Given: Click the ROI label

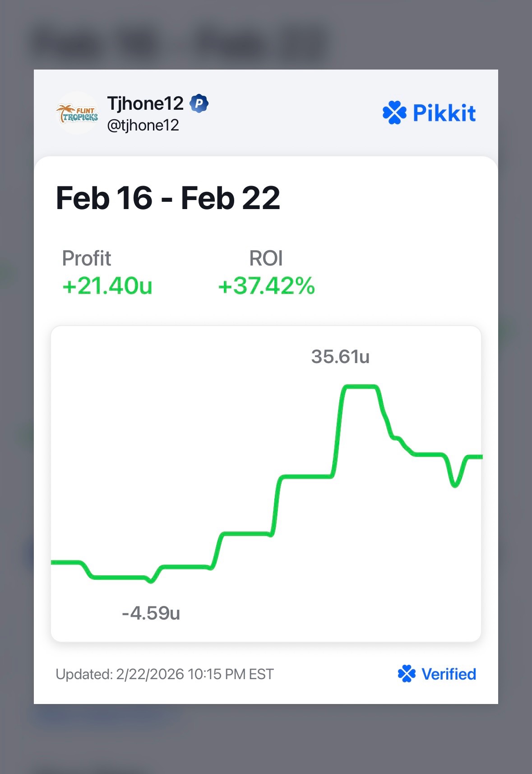Looking at the screenshot, I should click(266, 258).
